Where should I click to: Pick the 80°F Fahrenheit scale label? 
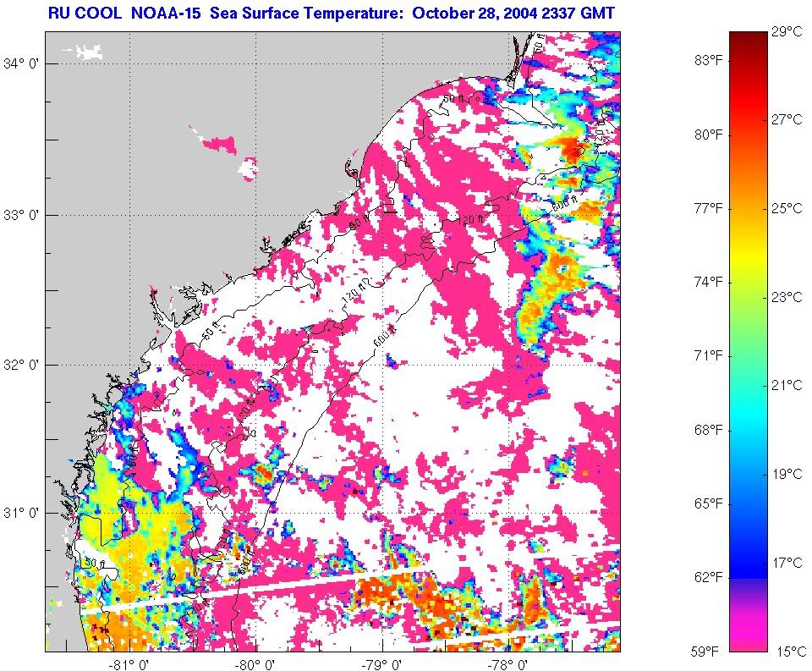[x=709, y=135]
